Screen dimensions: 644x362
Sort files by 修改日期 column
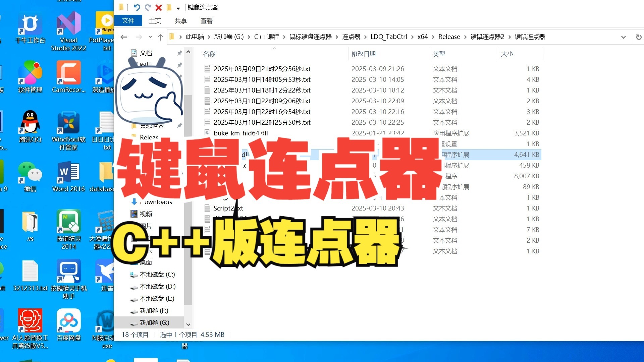point(363,54)
